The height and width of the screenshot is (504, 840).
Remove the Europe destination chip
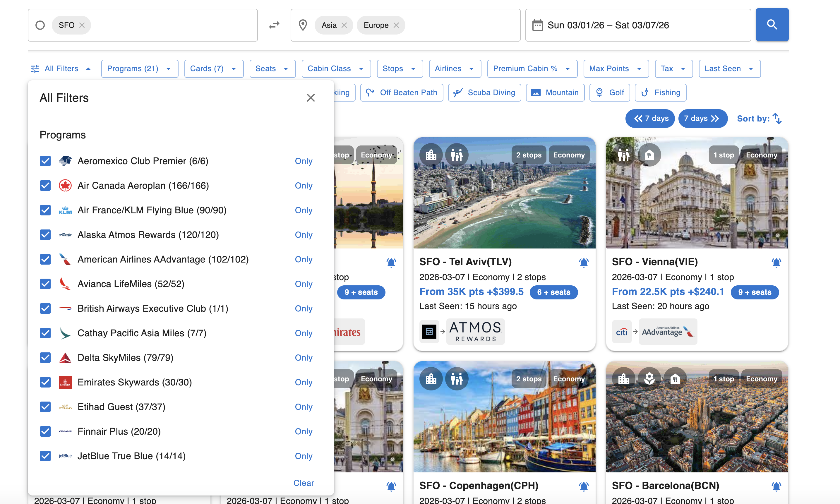click(x=396, y=25)
